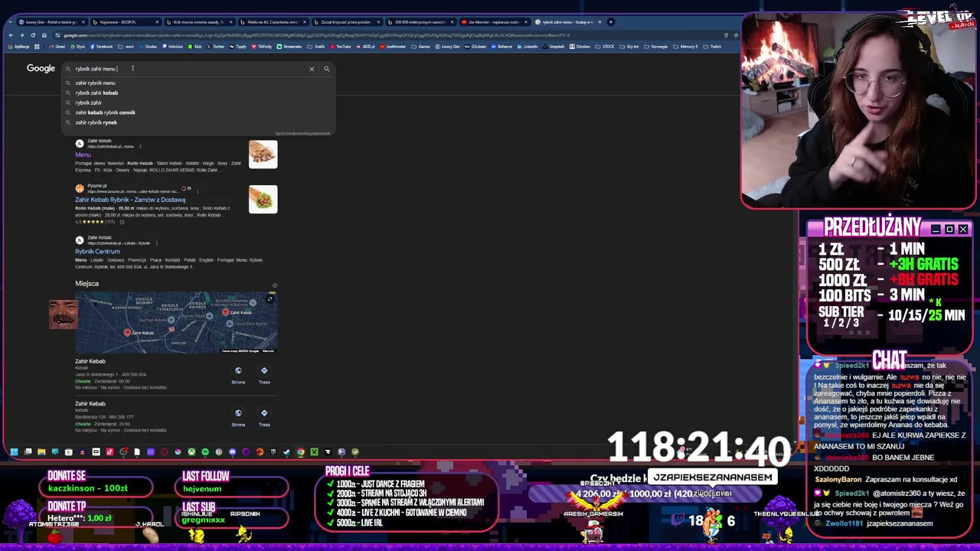Select suggestion rybnik zahir kebab
Screen dimensions: 980x551
click(198, 93)
